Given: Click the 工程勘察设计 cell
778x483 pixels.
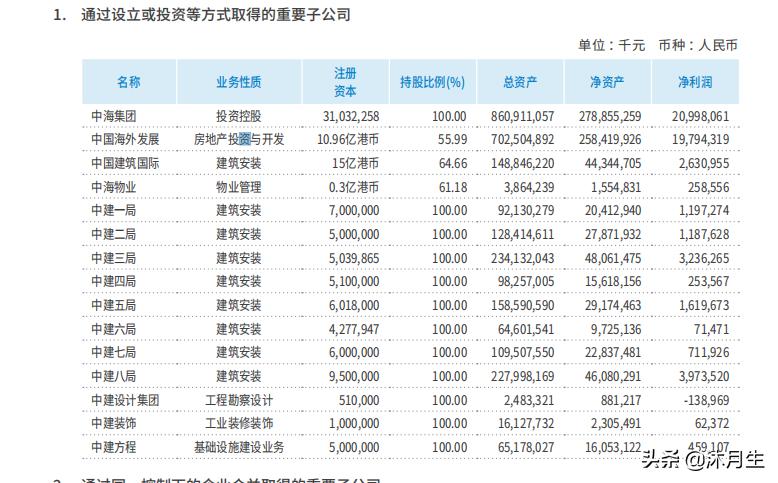Looking at the screenshot, I should 239,400.
